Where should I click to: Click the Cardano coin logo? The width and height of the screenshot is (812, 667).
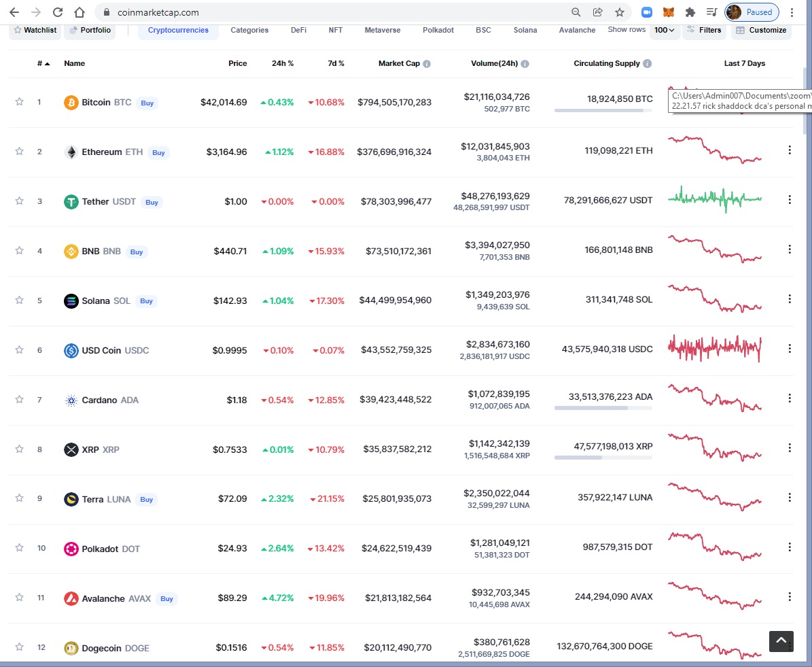point(71,400)
